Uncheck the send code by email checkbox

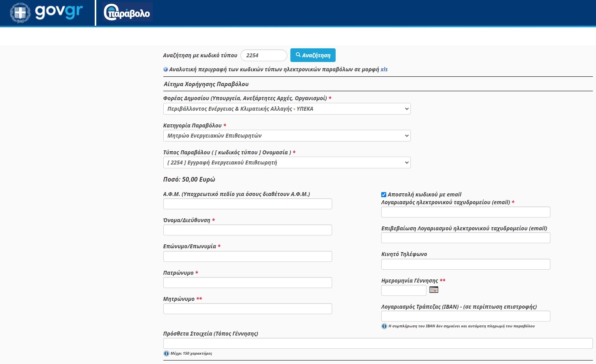point(384,194)
